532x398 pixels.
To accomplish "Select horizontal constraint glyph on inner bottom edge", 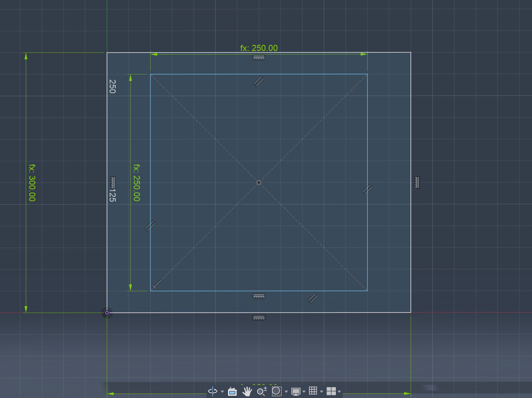I will [259, 296].
